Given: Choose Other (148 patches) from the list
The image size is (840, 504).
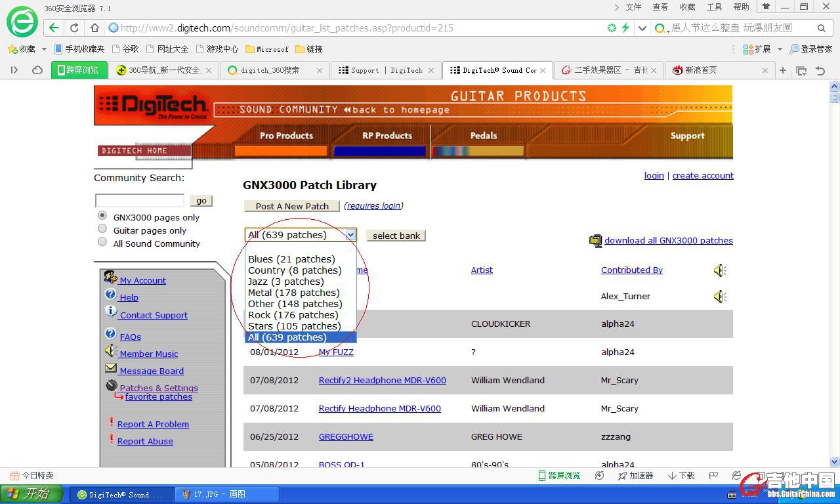Looking at the screenshot, I should tap(301, 304).
